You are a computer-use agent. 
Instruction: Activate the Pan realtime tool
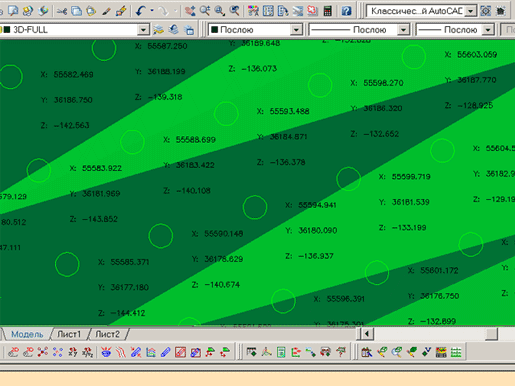click(190, 11)
